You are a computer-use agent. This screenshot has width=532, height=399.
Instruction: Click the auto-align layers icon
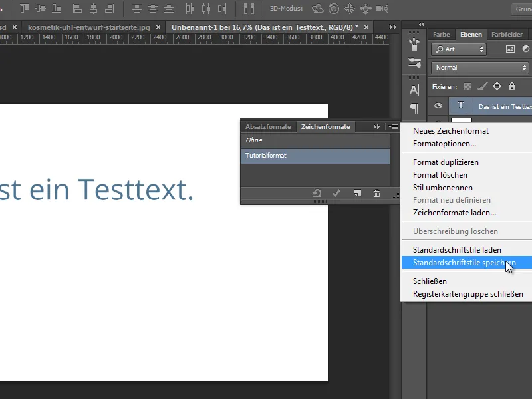[x=249, y=9]
